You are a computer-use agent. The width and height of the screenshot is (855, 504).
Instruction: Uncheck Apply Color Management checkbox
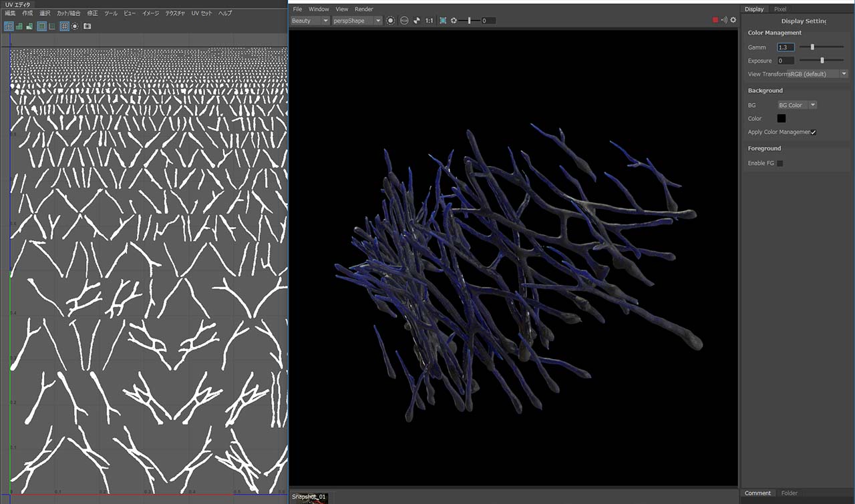[x=814, y=132]
